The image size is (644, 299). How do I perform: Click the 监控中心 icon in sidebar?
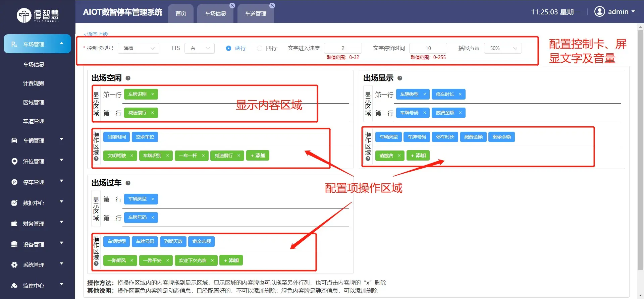(x=14, y=286)
